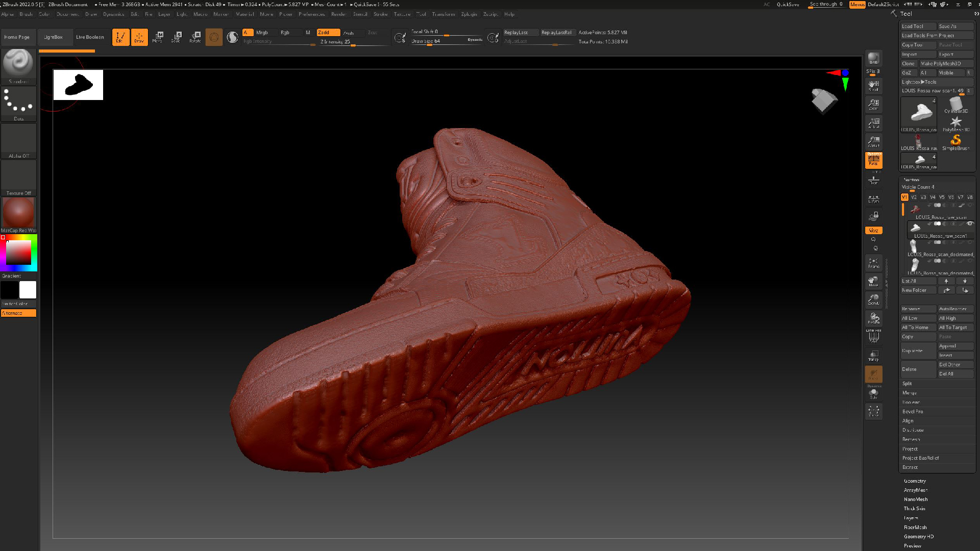The height and width of the screenshot is (551, 980).
Task: Select the V2 visibility set
Action: pos(914,197)
